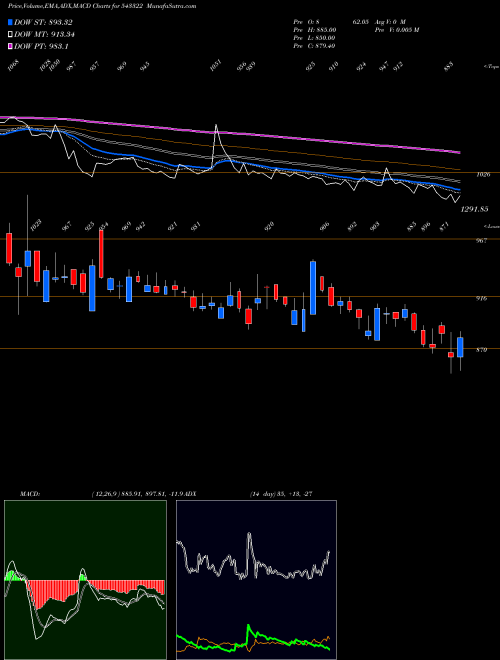Open the MACD histogram chart panel

tap(85, 580)
